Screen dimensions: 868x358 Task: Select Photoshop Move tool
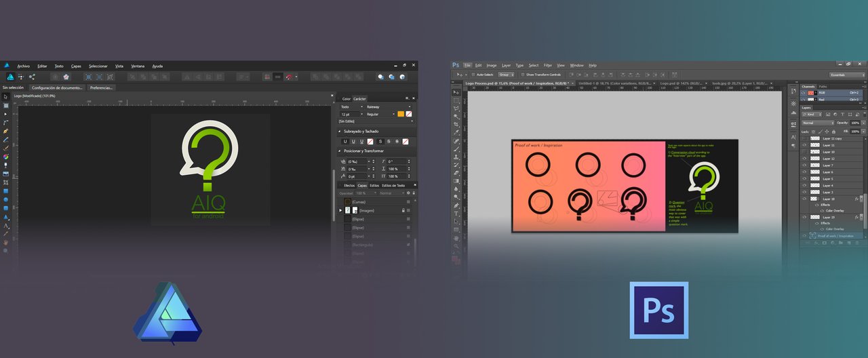456,92
